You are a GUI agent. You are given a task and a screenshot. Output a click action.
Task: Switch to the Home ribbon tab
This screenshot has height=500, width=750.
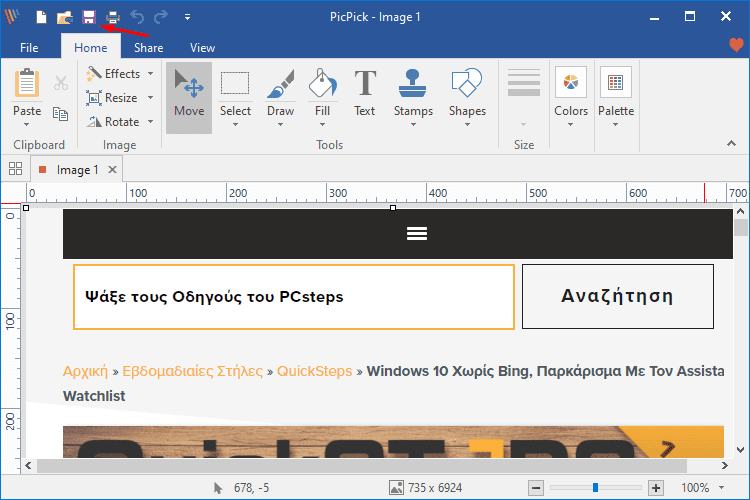[x=90, y=48]
